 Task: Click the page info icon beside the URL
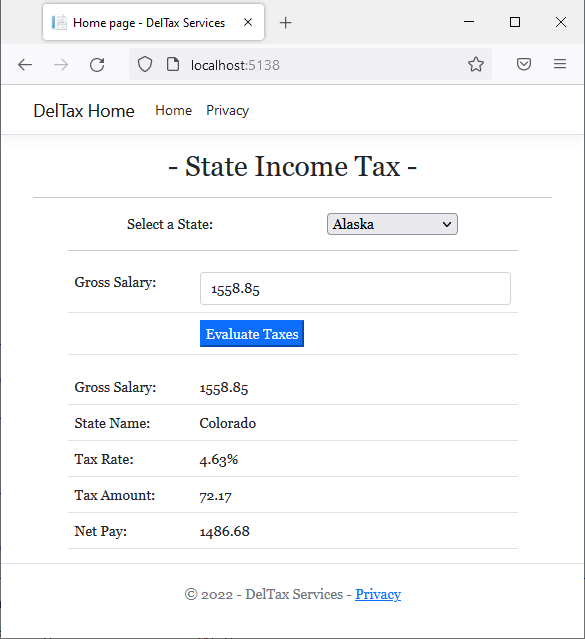click(x=173, y=64)
